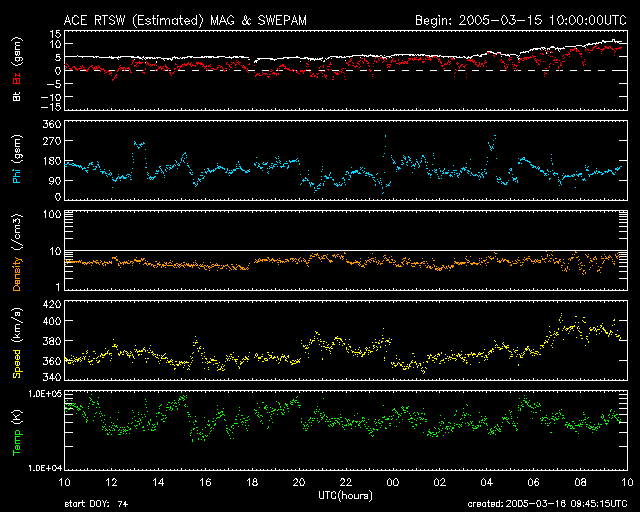Image resolution: width=640 pixels, height=512 pixels.
Task: Click the '1.0E+04' value on Temp axis
Action: click(45, 468)
